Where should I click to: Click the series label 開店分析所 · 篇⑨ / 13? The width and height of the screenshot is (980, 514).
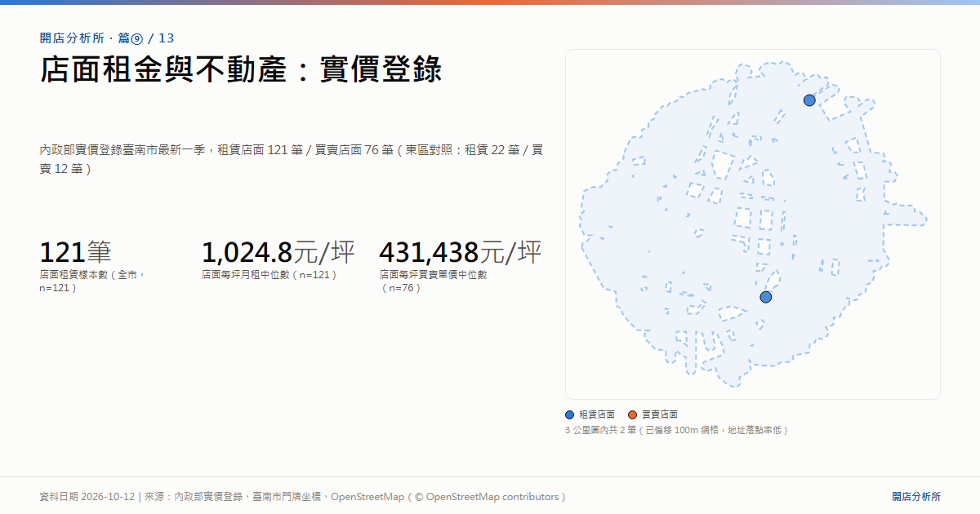coord(107,38)
